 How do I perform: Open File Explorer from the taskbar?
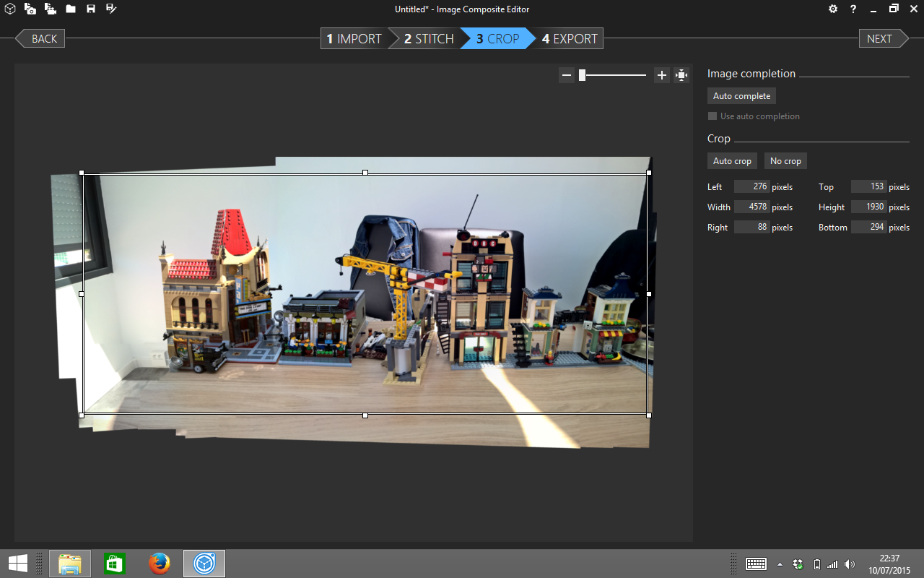(70, 564)
